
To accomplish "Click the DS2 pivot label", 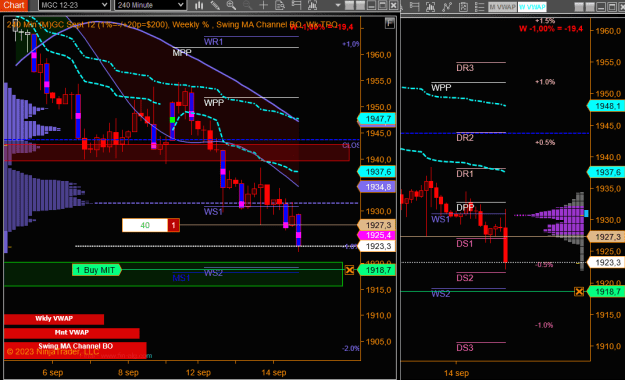I will [465, 278].
